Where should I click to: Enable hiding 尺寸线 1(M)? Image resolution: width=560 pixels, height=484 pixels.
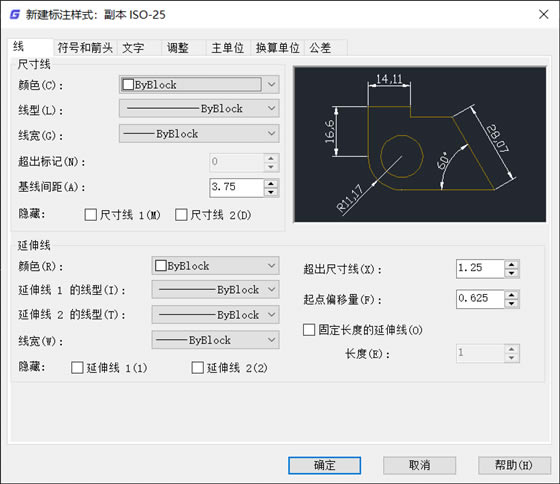tap(90, 215)
